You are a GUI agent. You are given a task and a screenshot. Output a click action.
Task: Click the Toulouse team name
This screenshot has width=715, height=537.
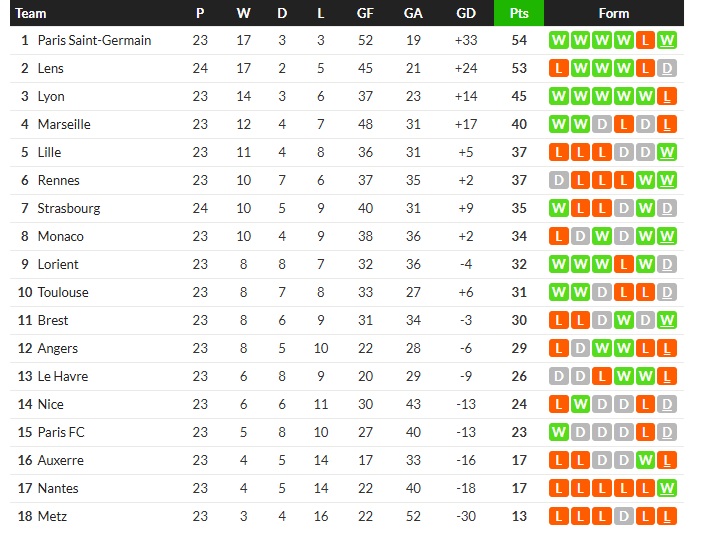[63, 292]
